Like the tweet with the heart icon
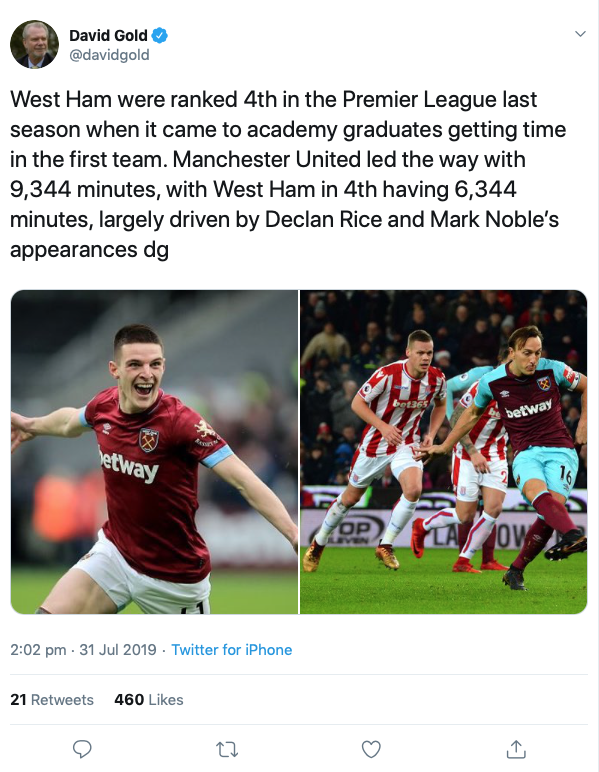 [x=371, y=749]
